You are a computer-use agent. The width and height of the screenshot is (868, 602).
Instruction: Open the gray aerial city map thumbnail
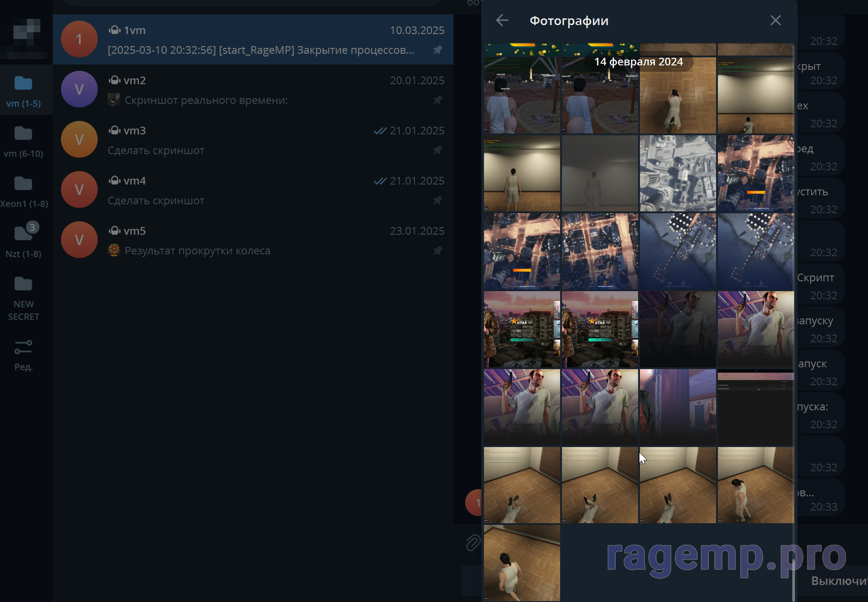[x=678, y=173]
